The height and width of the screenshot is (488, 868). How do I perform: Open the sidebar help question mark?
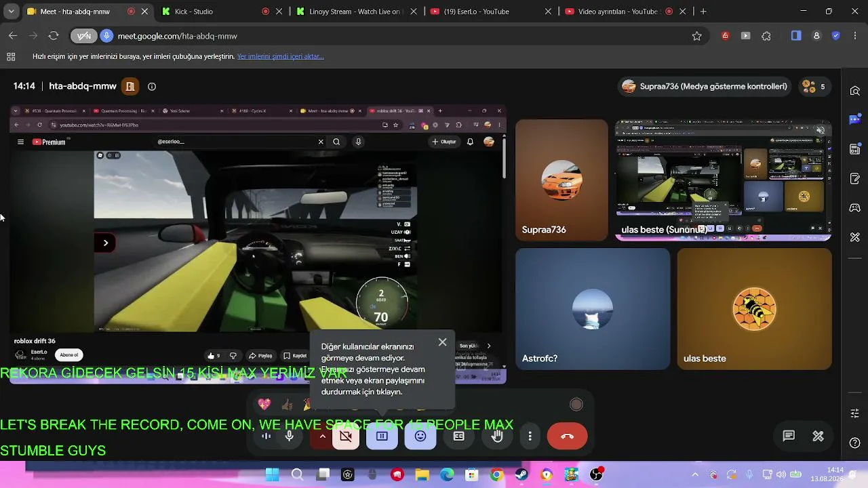point(855,443)
